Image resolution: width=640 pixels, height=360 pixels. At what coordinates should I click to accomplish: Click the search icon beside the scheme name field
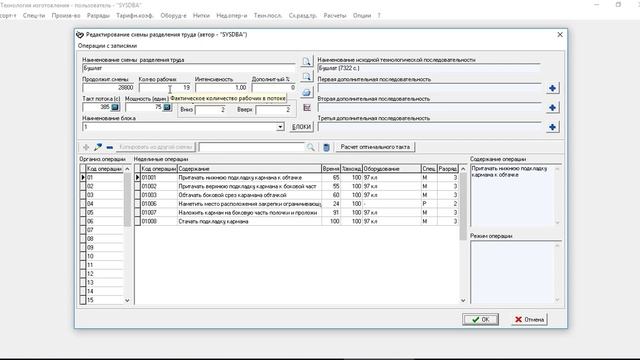tap(306, 62)
